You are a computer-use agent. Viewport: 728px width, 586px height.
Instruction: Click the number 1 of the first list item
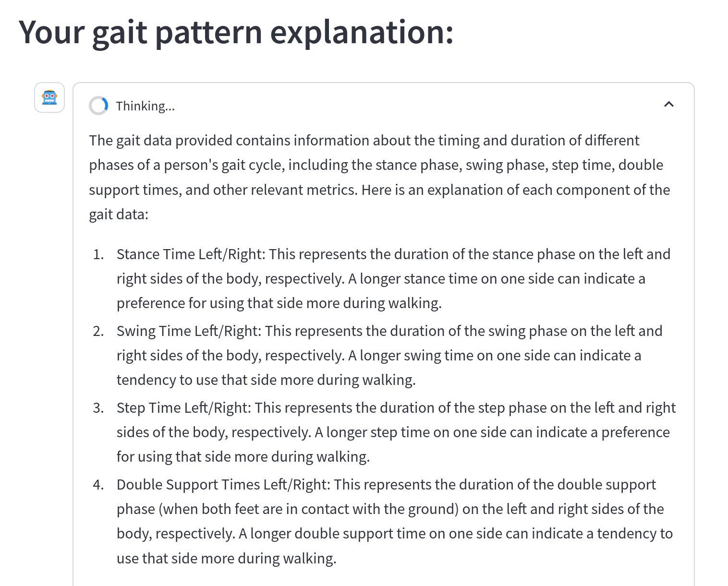click(98, 254)
